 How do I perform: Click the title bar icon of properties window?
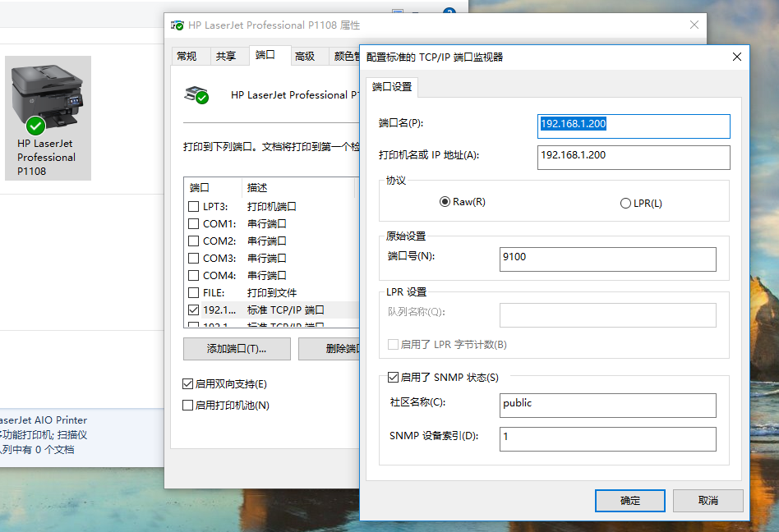(177, 25)
